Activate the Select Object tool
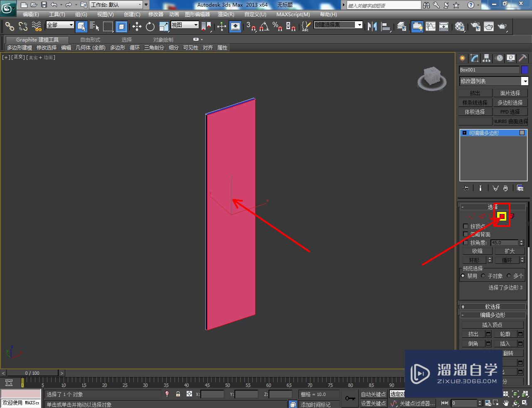The height and width of the screenshot is (408, 532). pos(81,27)
